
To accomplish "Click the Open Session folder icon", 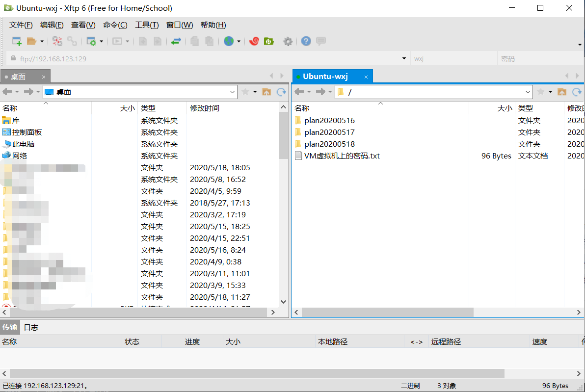I will (32, 41).
